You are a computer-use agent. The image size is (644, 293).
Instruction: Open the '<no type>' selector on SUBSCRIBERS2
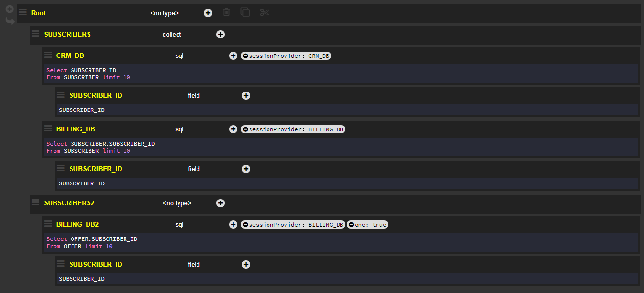tap(177, 203)
